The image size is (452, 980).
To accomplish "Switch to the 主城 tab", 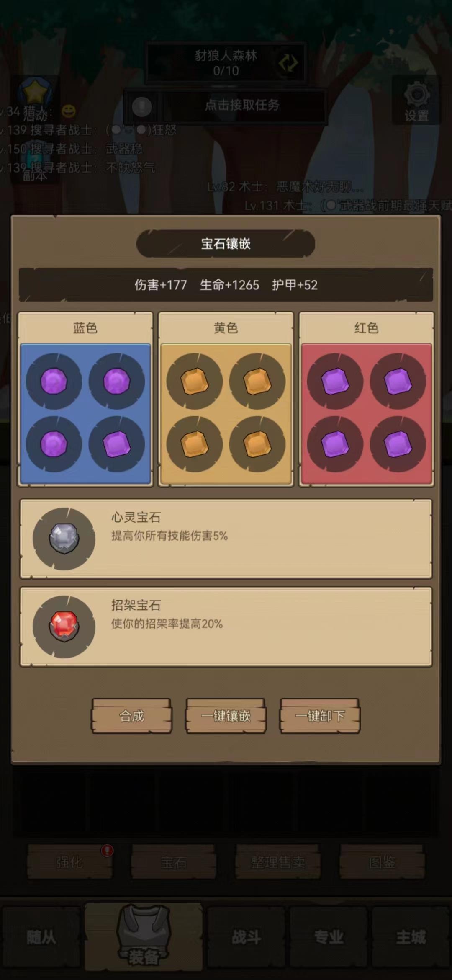I will [411, 937].
